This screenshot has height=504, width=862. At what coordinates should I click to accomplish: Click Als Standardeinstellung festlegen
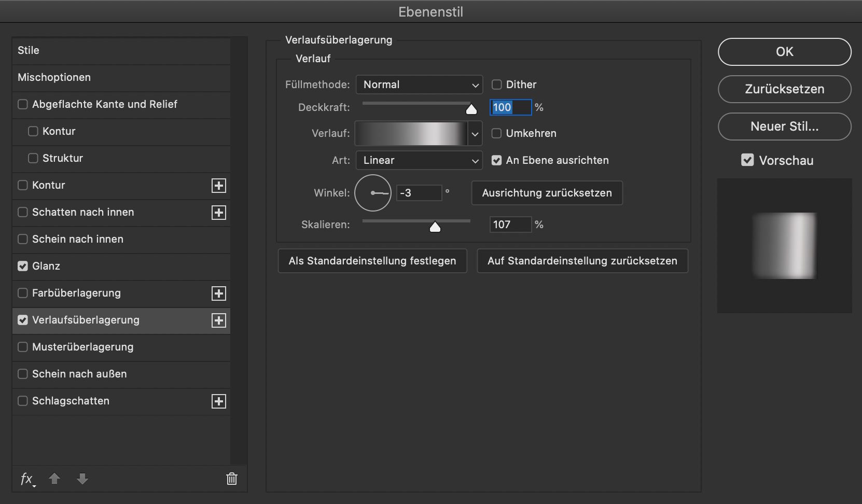pos(372,261)
